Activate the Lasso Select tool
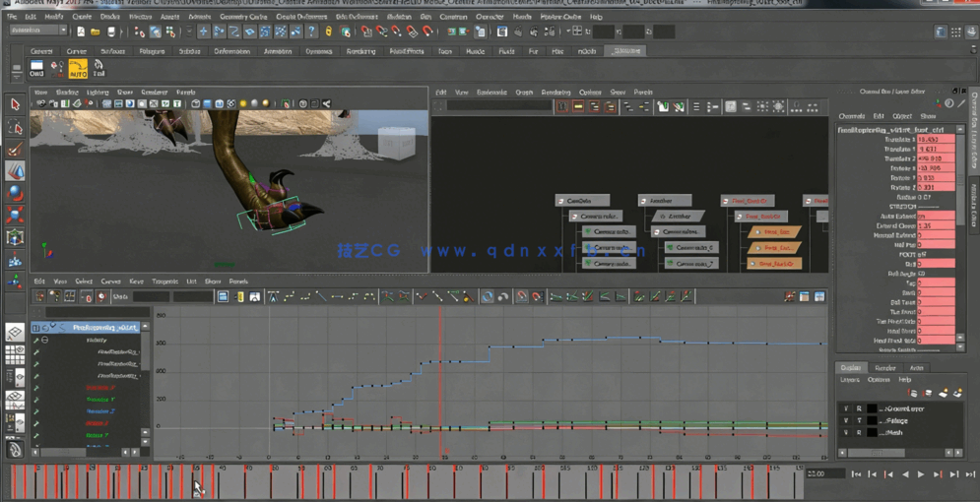The height and width of the screenshot is (502, 980). click(15, 127)
